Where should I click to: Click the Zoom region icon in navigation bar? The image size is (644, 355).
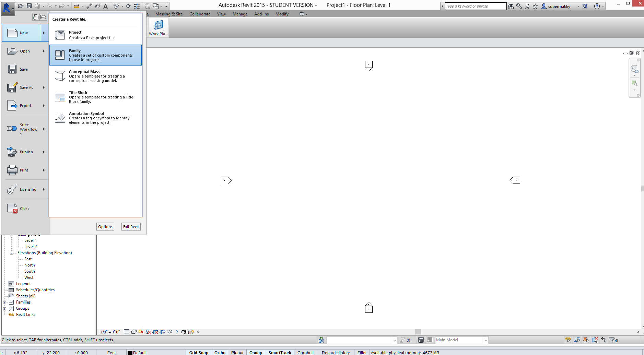634,83
